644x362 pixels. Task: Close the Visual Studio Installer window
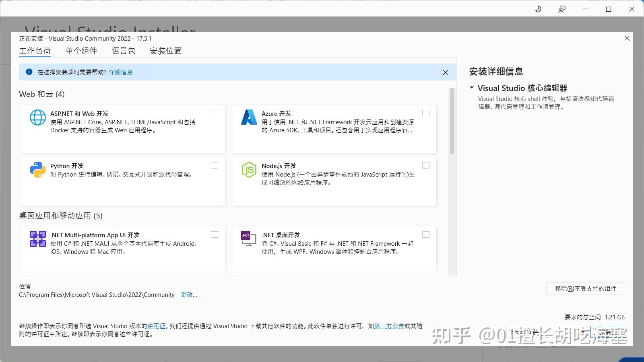coord(632,9)
